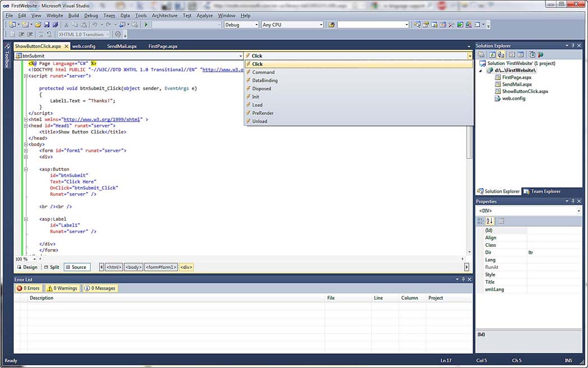Select web.config in Solution Explorer tree
The image size is (588, 368).
point(514,99)
